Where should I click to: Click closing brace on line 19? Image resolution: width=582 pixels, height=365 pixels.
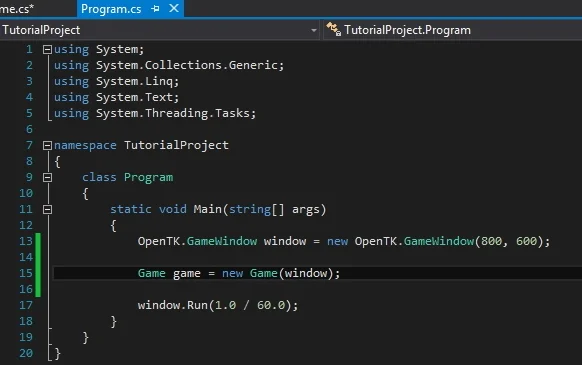tap(86, 338)
